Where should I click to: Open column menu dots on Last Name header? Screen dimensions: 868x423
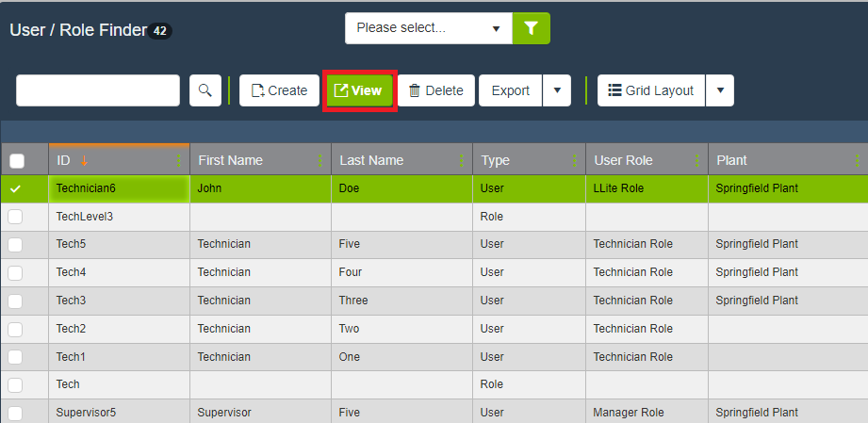coord(462,160)
